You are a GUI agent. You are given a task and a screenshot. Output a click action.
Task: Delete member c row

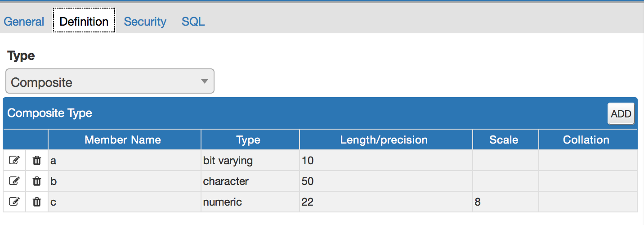pyautogui.click(x=37, y=202)
